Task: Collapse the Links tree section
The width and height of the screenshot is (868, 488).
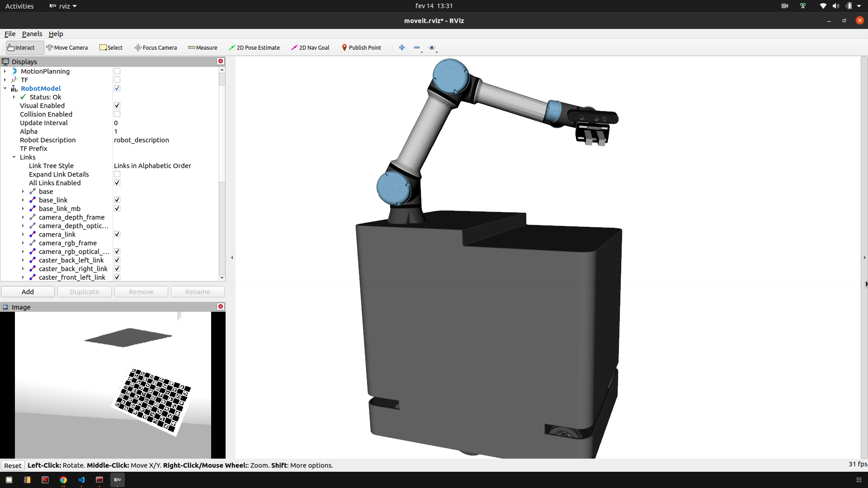Action: tap(14, 157)
